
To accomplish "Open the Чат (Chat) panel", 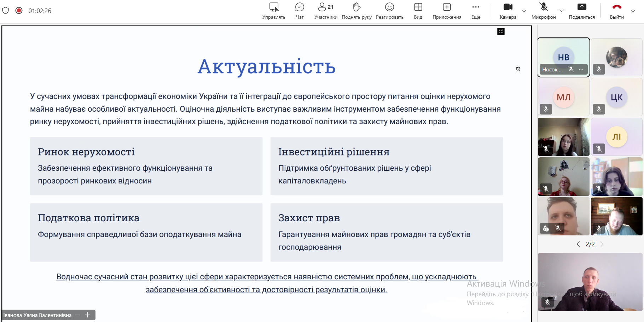I will (300, 11).
